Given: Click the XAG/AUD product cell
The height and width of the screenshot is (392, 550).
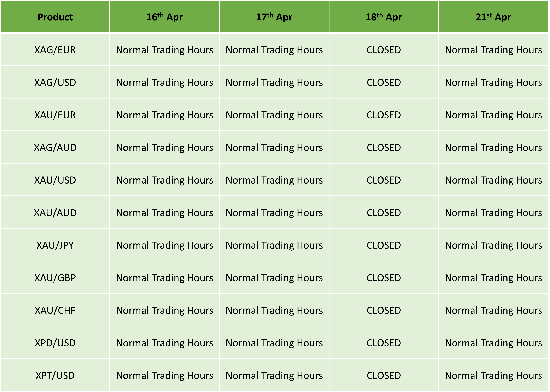Looking at the screenshot, I should 55,148.
